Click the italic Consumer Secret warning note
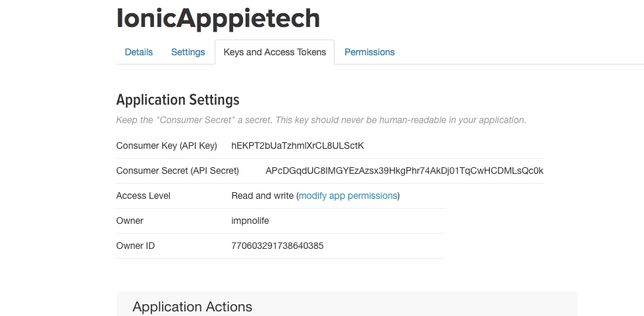 click(x=321, y=120)
